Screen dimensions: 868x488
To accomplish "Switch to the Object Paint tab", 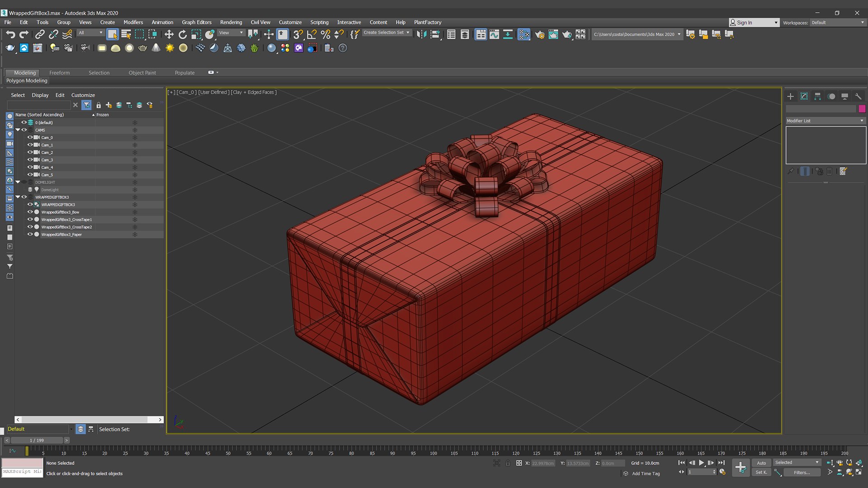I will (142, 73).
